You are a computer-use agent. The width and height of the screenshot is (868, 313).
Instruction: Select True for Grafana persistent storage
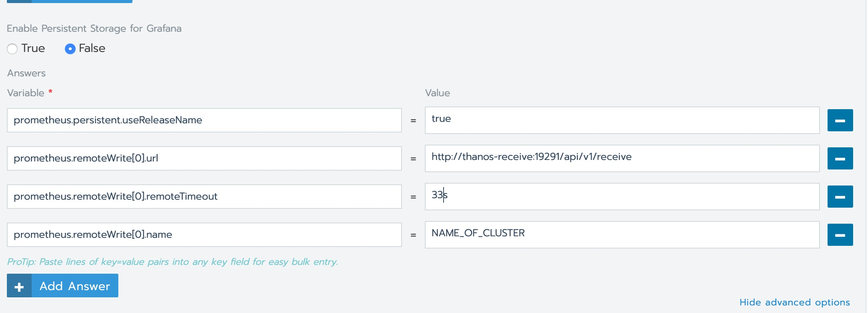(12, 49)
